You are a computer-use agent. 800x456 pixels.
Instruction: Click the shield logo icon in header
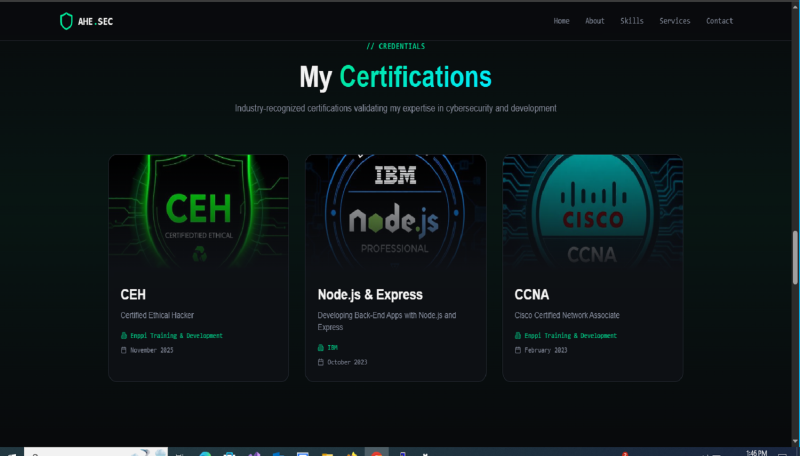66,21
